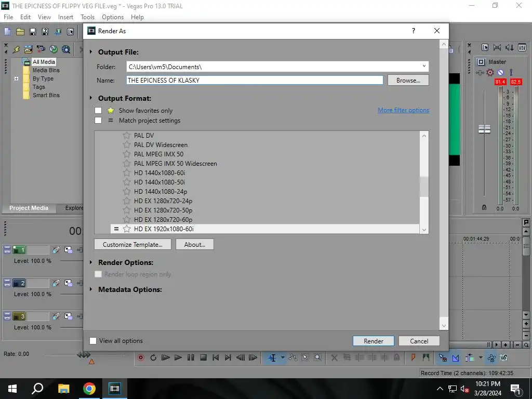Viewport: 532px width, 399px height.
Task: Collapse the Render Options section
Action: coord(91,262)
